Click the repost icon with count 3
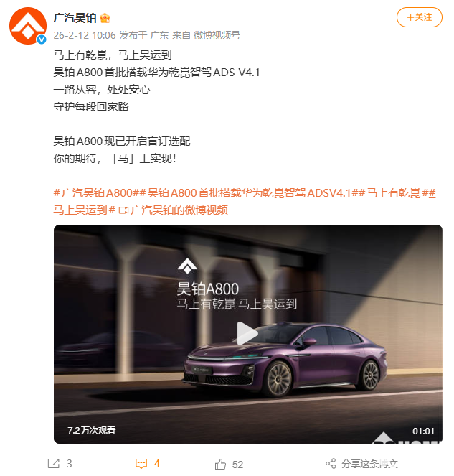 point(54,463)
